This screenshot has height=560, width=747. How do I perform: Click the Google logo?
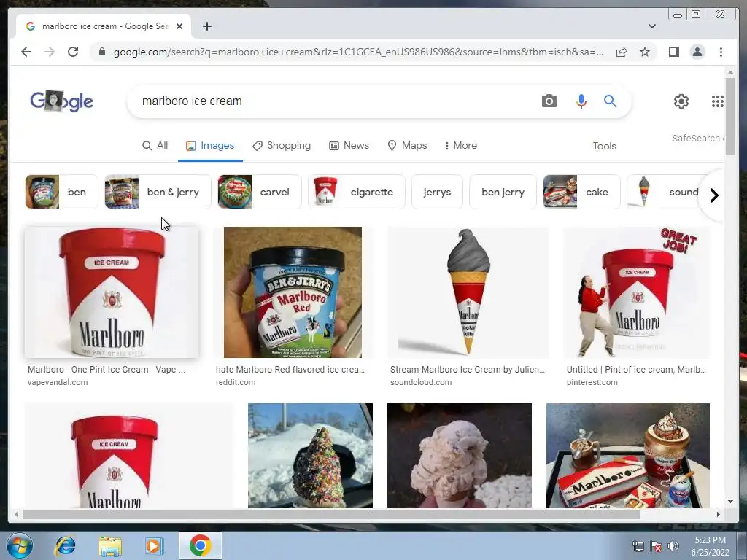(61, 101)
